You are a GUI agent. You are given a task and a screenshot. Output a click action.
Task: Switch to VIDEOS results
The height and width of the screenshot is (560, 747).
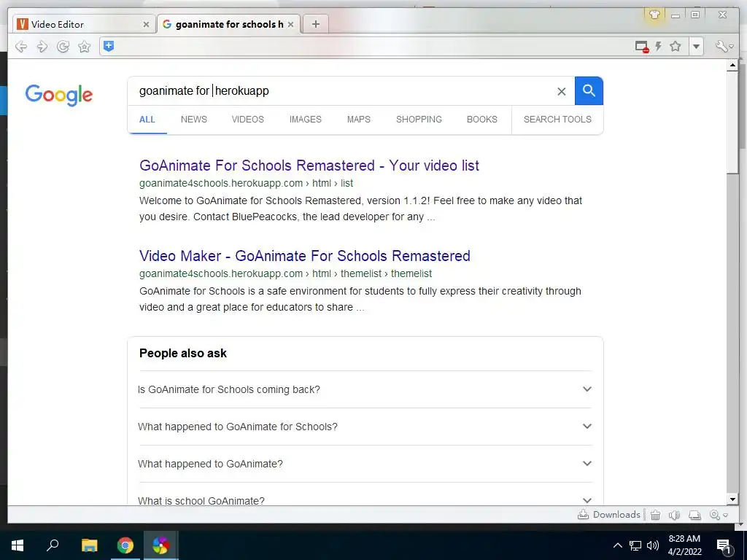tap(248, 120)
